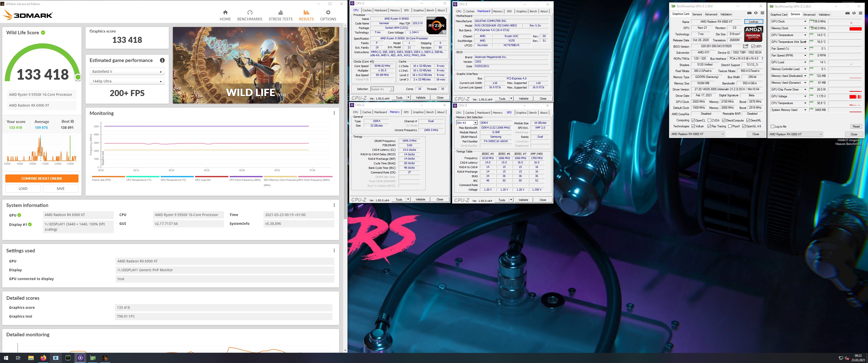Click the Wild Life benchmark thumbnail
The width and height of the screenshot is (868, 363).
click(x=256, y=65)
